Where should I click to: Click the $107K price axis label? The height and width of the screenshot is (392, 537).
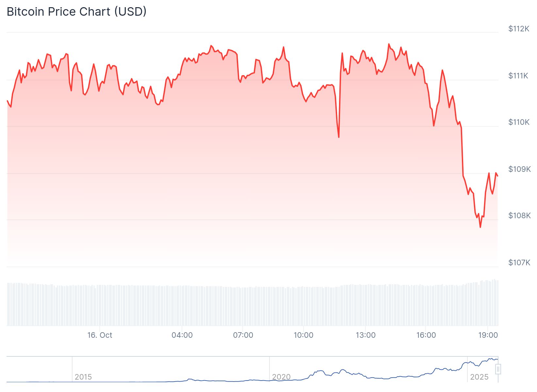(519, 263)
